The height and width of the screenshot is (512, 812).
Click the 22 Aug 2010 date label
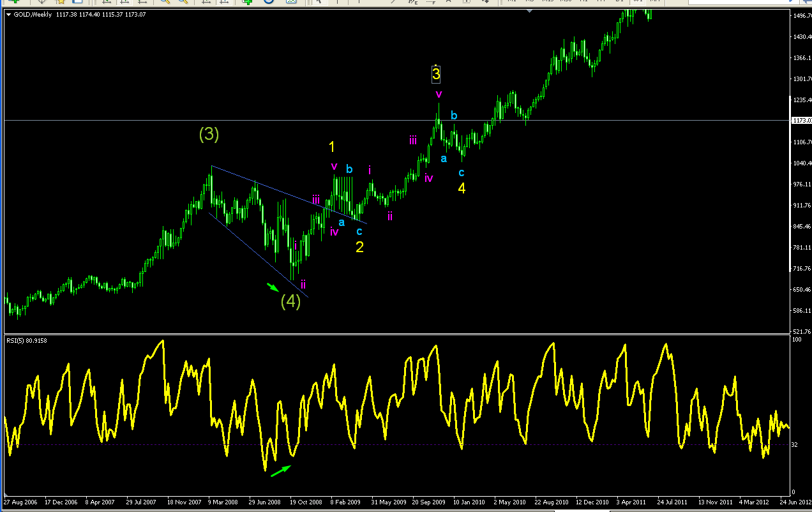(x=550, y=502)
